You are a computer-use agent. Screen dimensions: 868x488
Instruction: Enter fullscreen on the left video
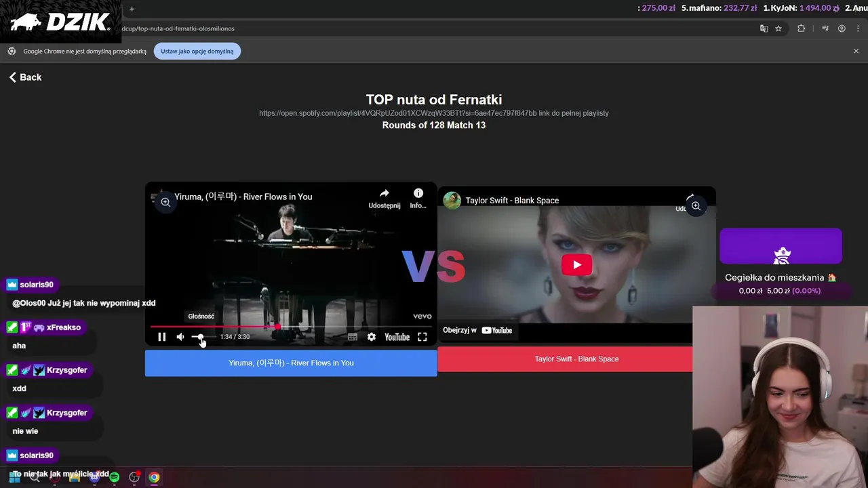click(422, 337)
